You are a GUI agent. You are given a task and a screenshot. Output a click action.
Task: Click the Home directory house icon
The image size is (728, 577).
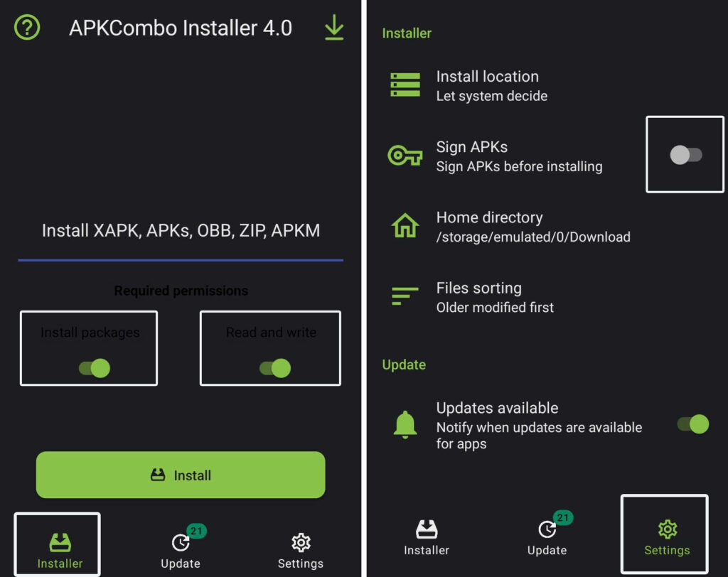pyautogui.click(x=405, y=225)
